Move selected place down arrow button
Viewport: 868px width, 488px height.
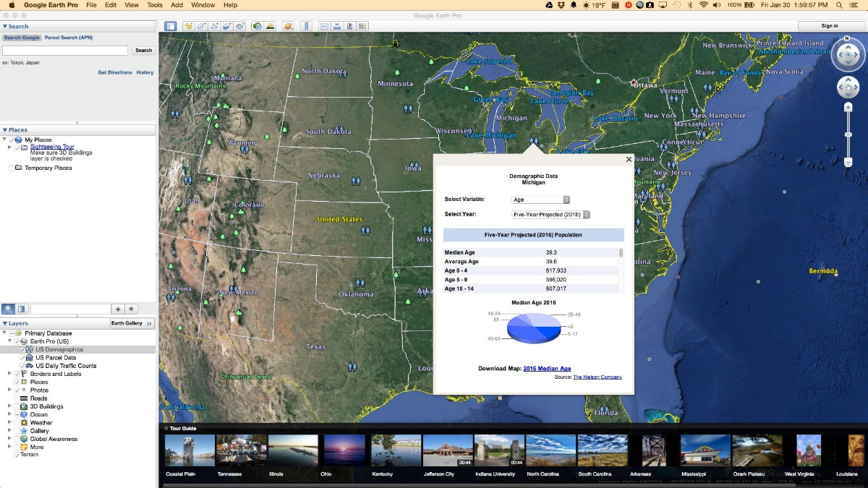pyautogui.click(x=132, y=309)
